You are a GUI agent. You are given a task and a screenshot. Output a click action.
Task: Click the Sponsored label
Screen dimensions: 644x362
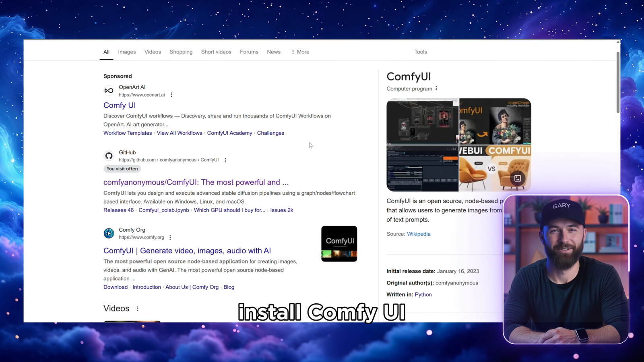pos(118,76)
